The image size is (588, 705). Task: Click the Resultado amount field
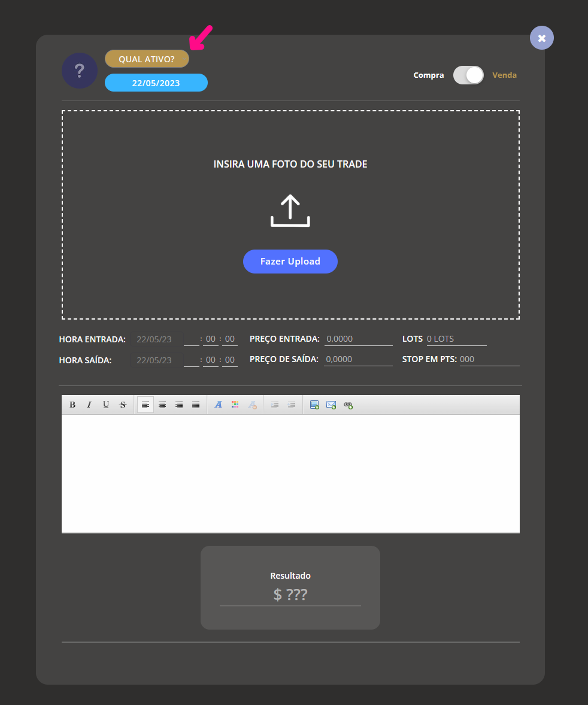290,594
